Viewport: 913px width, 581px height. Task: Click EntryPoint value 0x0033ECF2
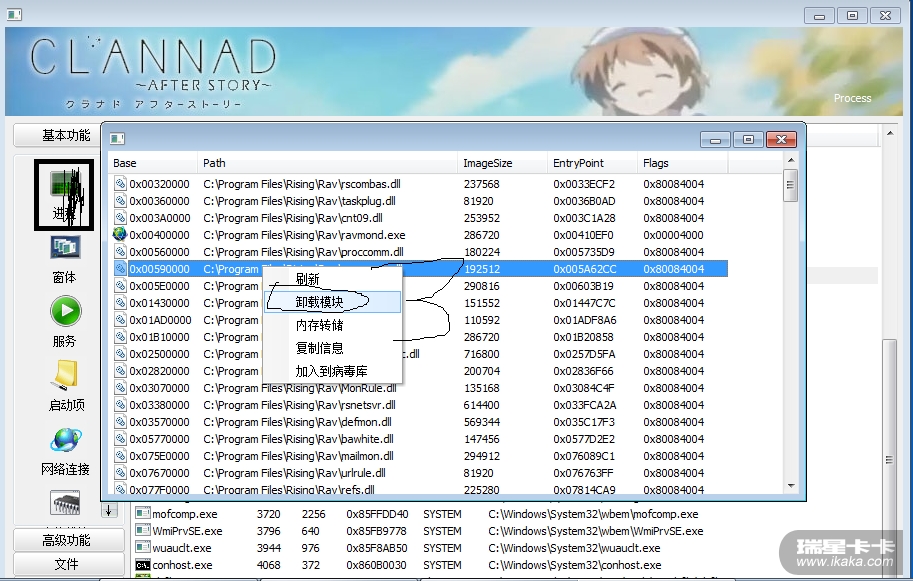[584, 184]
